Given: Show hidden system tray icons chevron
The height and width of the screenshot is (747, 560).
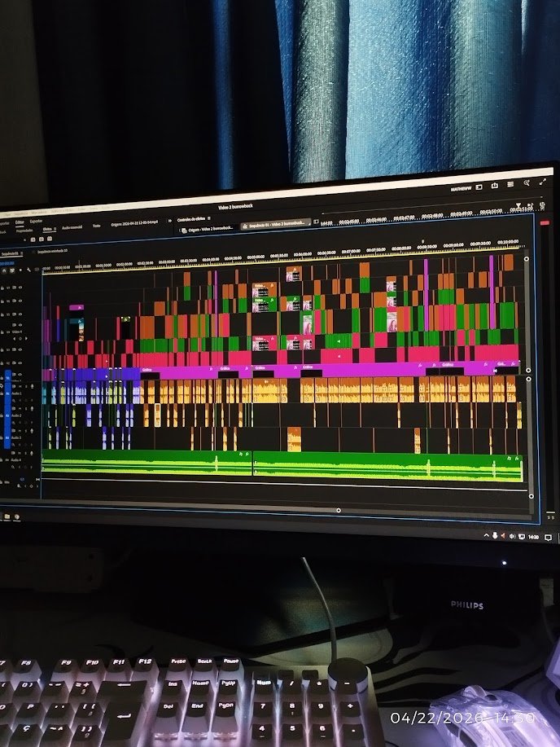Looking at the screenshot, I should point(487,535).
